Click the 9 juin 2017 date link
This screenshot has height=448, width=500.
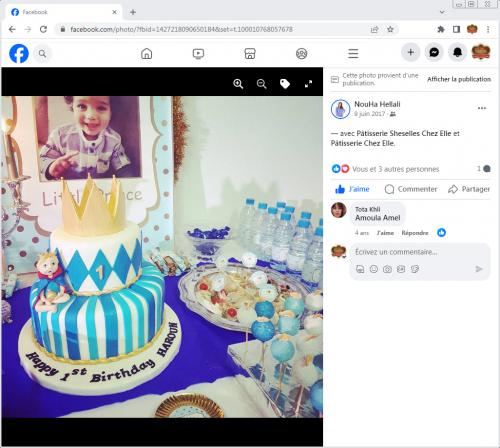[x=369, y=114]
